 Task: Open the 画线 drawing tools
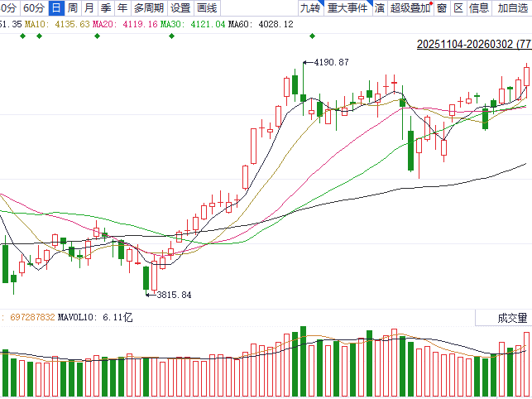tap(207, 8)
